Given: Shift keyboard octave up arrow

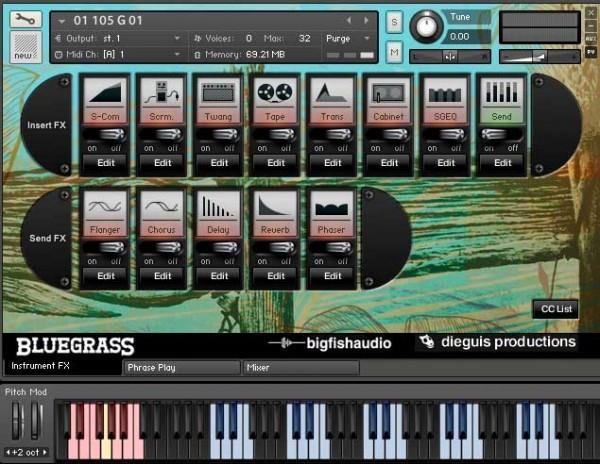Looking at the screenshot, I should [x=45, y=452].
